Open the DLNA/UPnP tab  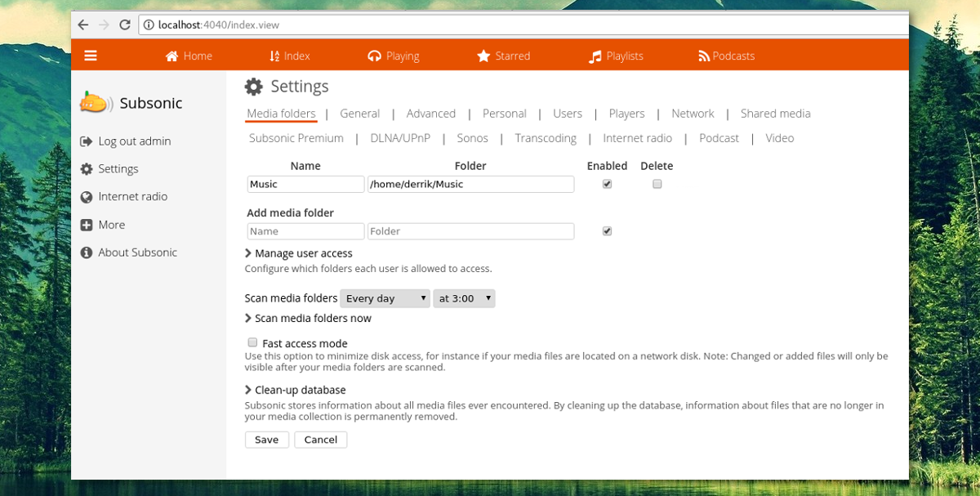click(400, 138)
